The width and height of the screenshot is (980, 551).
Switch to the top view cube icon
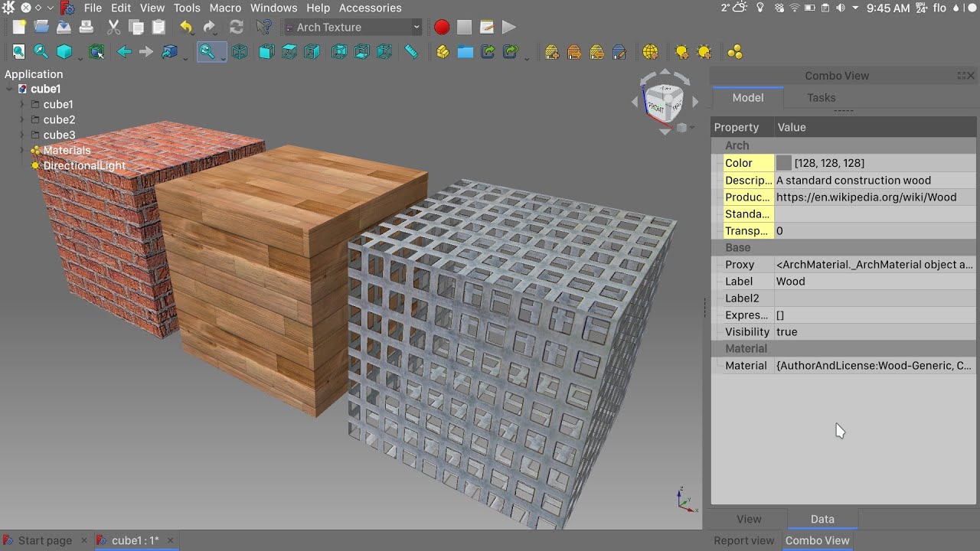tap(289, 52)
